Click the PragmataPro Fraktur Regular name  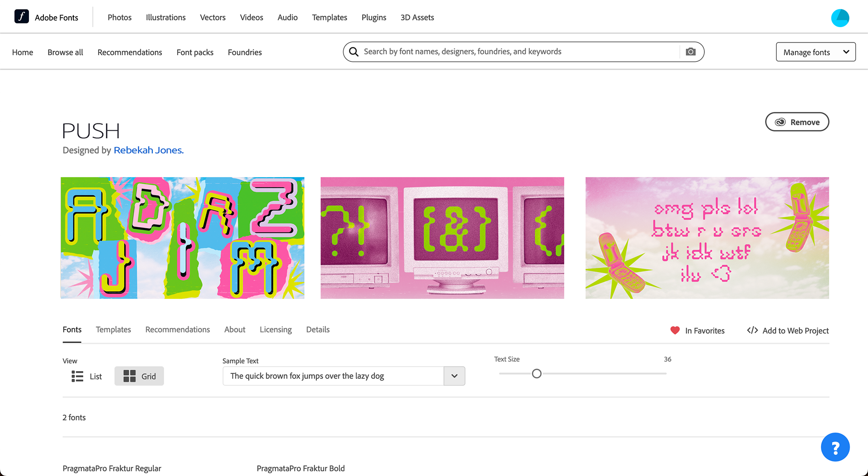point(112,468)
